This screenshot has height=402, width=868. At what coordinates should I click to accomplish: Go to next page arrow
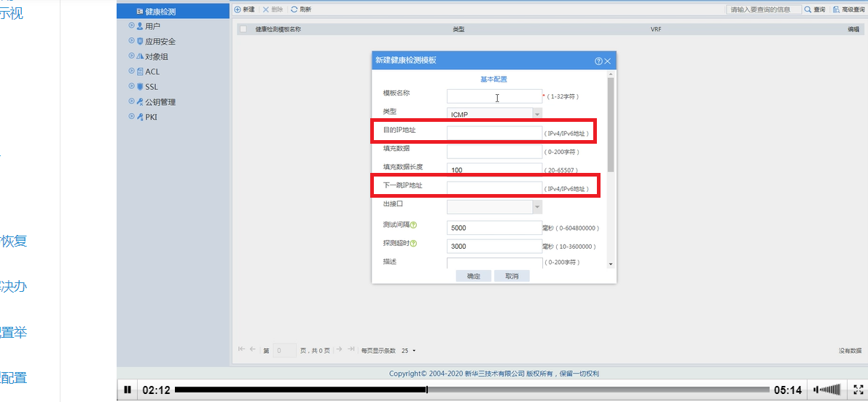pos(340,349)
